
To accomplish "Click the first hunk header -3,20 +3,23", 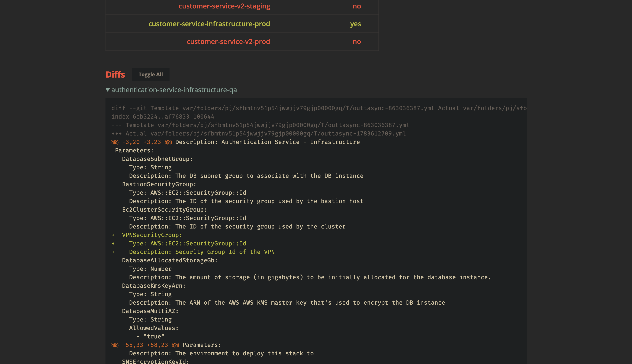I will (141, 142).
